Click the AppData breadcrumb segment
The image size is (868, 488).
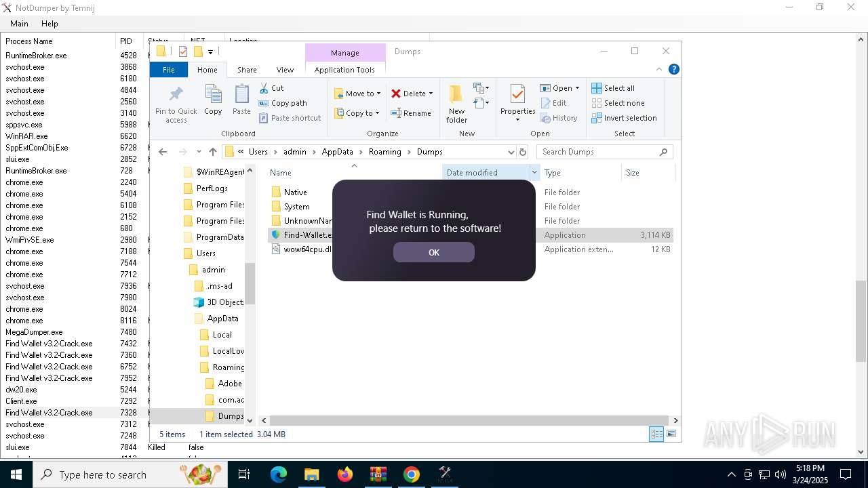pyautogui.click(x=337, y=152)
